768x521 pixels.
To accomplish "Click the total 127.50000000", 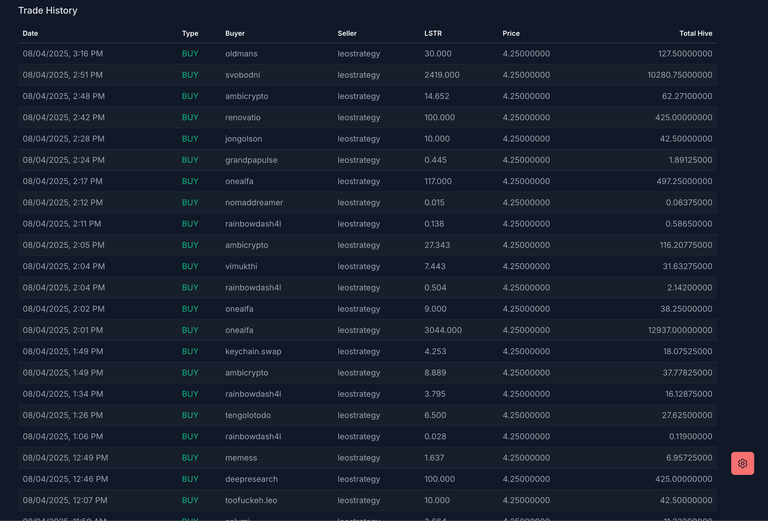I will [685, 54].
